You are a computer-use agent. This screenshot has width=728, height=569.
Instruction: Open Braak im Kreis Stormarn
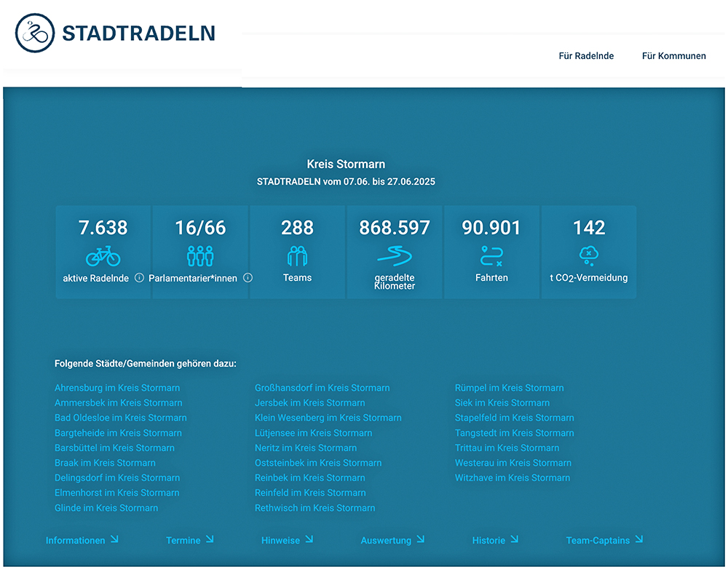[105, 462]
